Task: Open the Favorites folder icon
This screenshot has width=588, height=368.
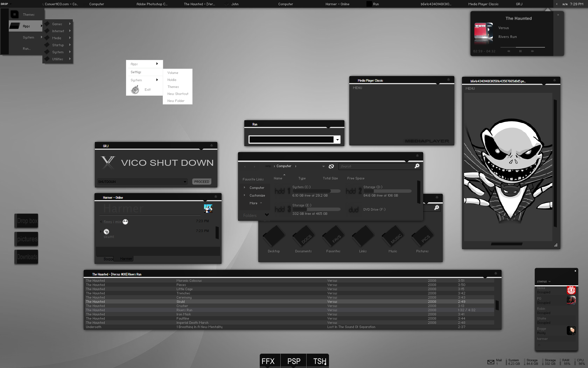Action: (333, 237)
